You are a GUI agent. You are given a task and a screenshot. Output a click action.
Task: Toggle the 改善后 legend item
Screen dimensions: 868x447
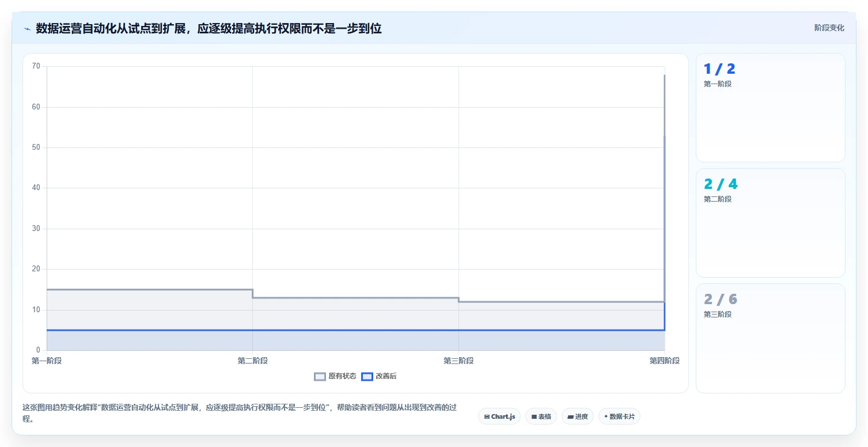pos(379,376)
